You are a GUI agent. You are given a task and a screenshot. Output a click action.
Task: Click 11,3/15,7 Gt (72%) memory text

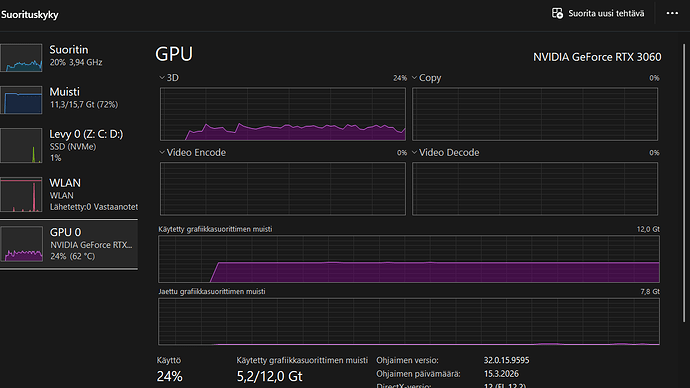pos(84,105)
